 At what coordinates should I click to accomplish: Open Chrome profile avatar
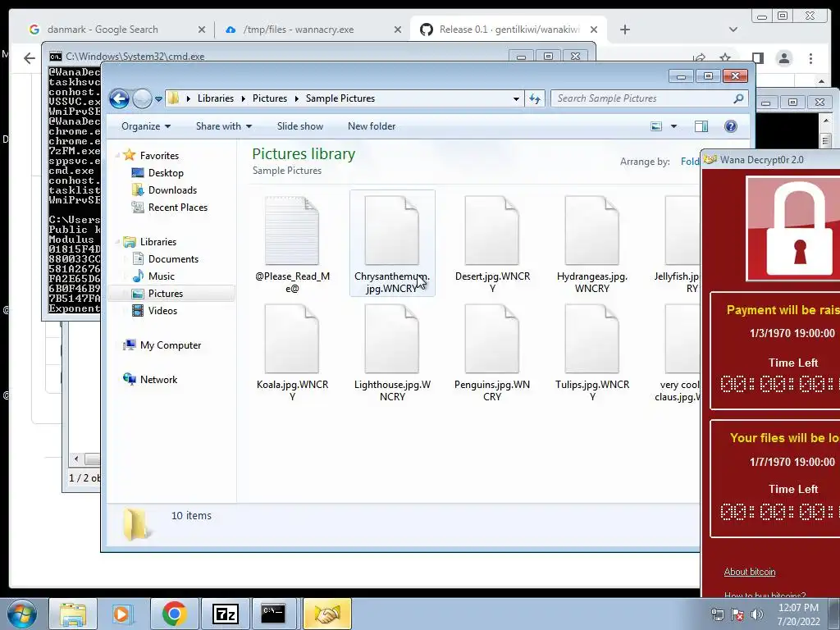(x=784, y=58)
